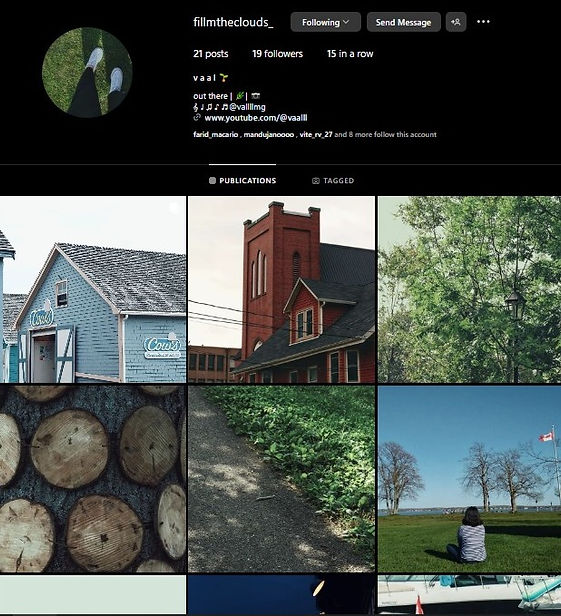Open the stacked log ends post

[x=93, y=478]
